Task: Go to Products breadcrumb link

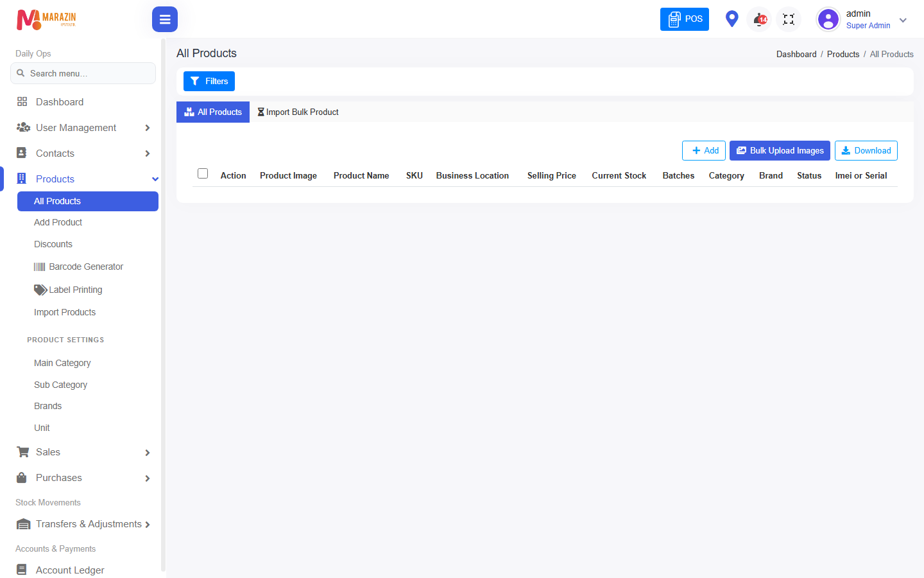Action: (843, 54)
